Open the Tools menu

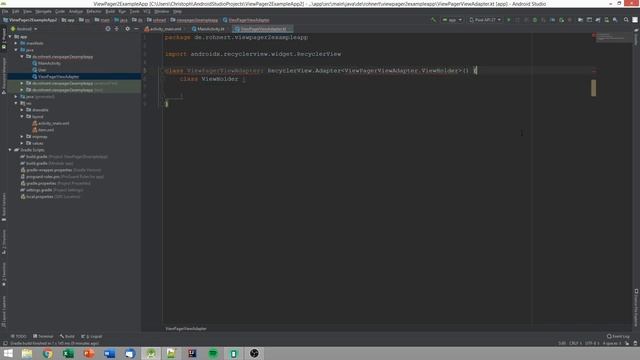pyautogui.click(x=134, y=11)
